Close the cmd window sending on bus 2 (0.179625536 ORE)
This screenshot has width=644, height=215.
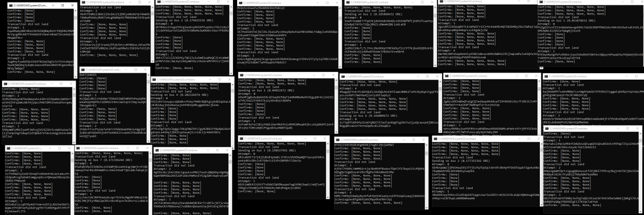[x=228, y=2]
